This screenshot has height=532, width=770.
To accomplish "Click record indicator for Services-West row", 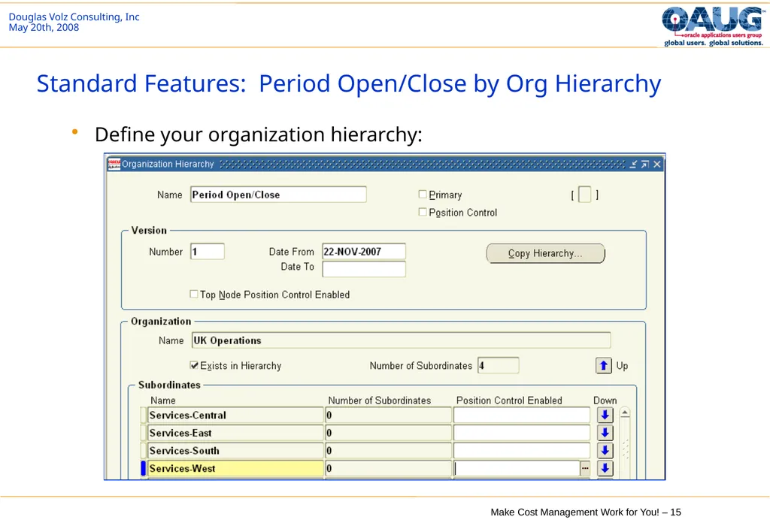I will pos(144,468).
